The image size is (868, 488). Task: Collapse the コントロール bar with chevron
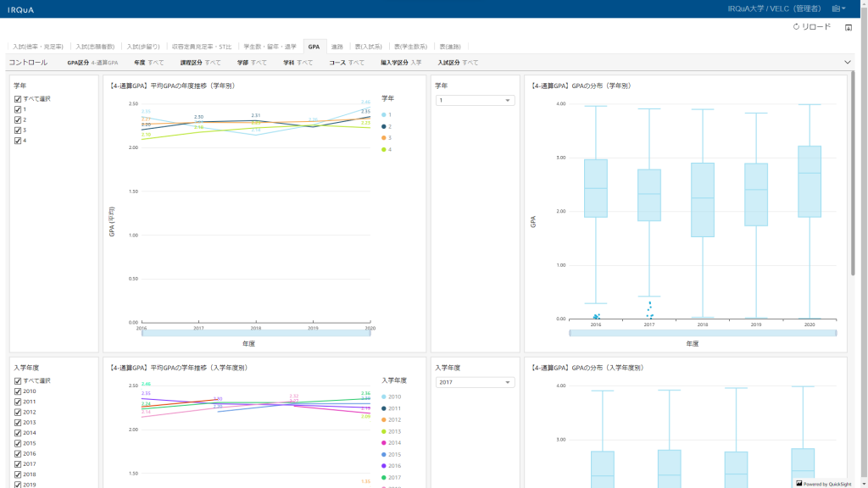click(848, 62)
